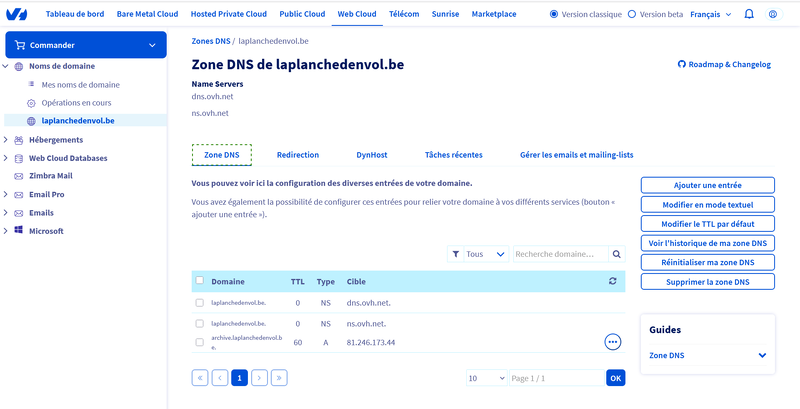Expand the Microsoft section

pos(6,231)
